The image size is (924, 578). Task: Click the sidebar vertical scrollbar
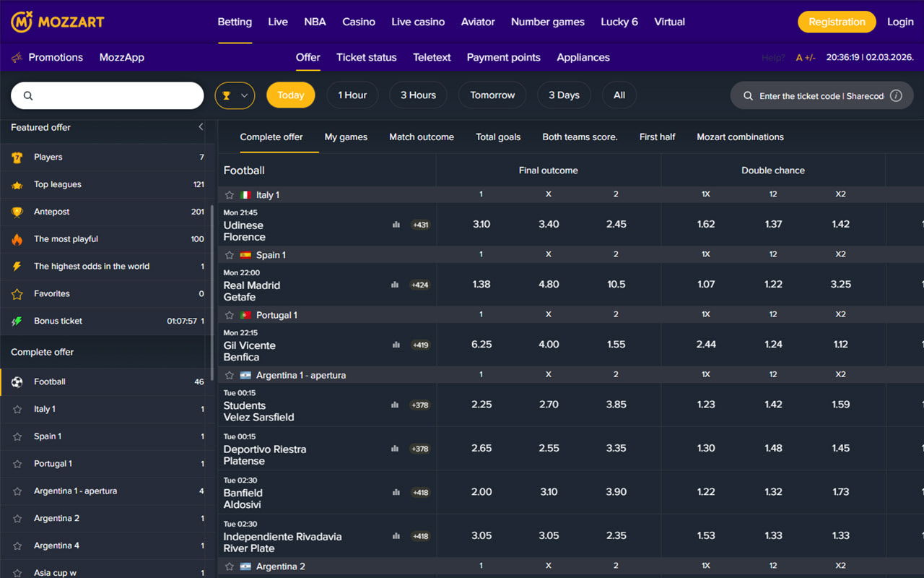(212, 292)
